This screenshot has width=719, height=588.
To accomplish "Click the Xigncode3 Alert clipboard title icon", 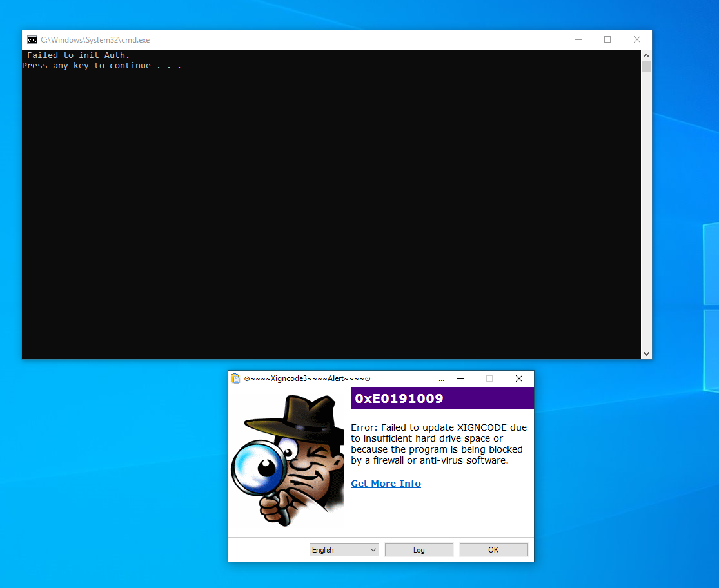I will [235, 378].
